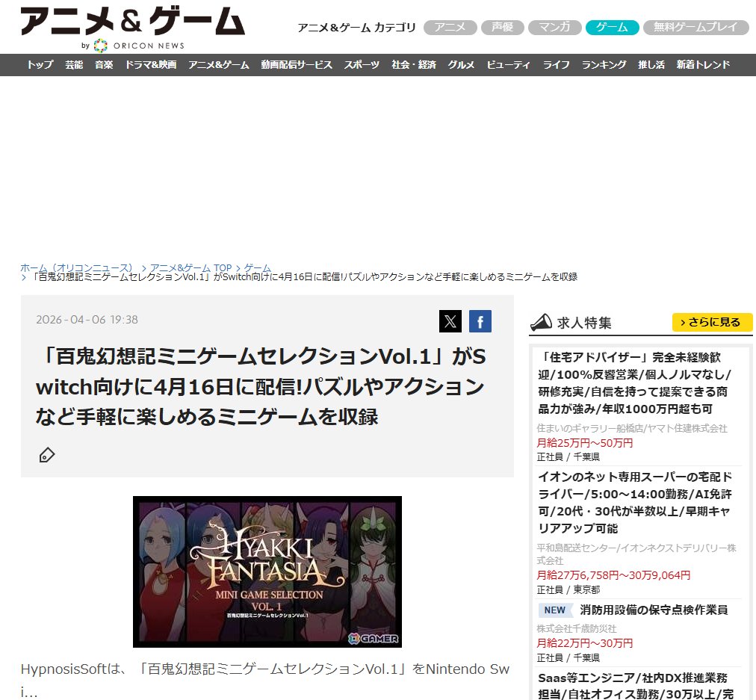Viewport: 756px width, 700px height.
Task: Click 正社員 / 東京都 job location text
Action: [568, 589]
